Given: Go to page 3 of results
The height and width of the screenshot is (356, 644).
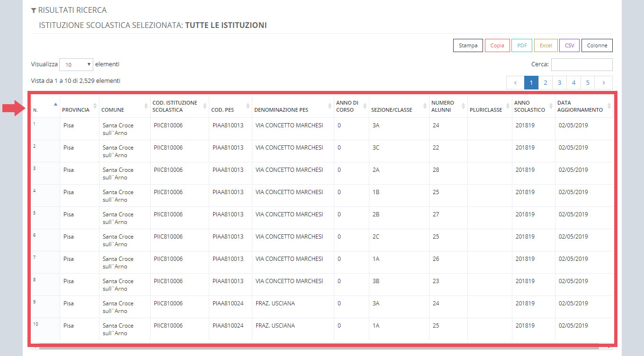Looking at the screenshot, I should [559, 82].
